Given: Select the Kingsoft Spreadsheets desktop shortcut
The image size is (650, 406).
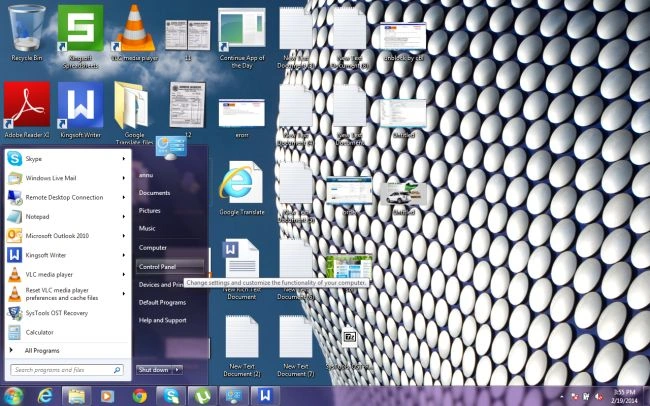Looking at the screenshot, I should click(x=80, y=36).
